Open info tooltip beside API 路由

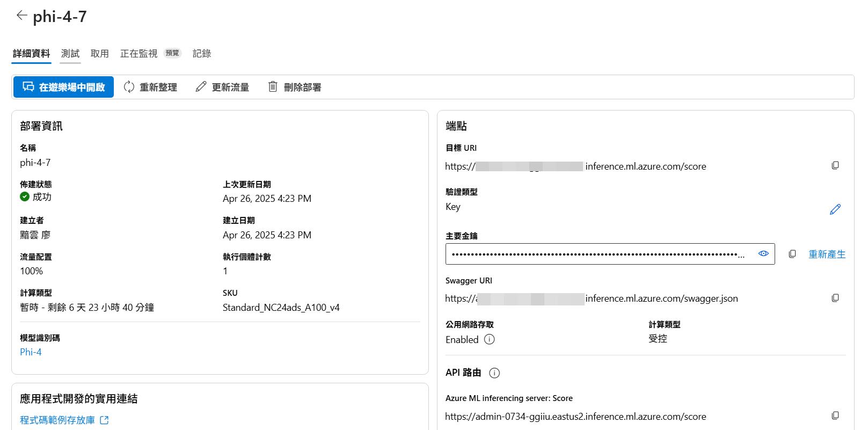494,373
